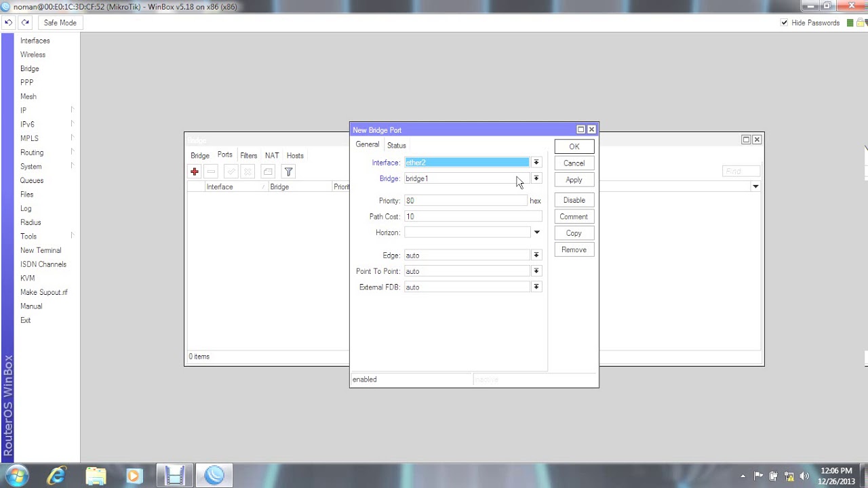The width and height of the screenshot is (868, 488).
Task: Switch to Bridge tab in Bridge window
Action: click(x=200, y=155)
